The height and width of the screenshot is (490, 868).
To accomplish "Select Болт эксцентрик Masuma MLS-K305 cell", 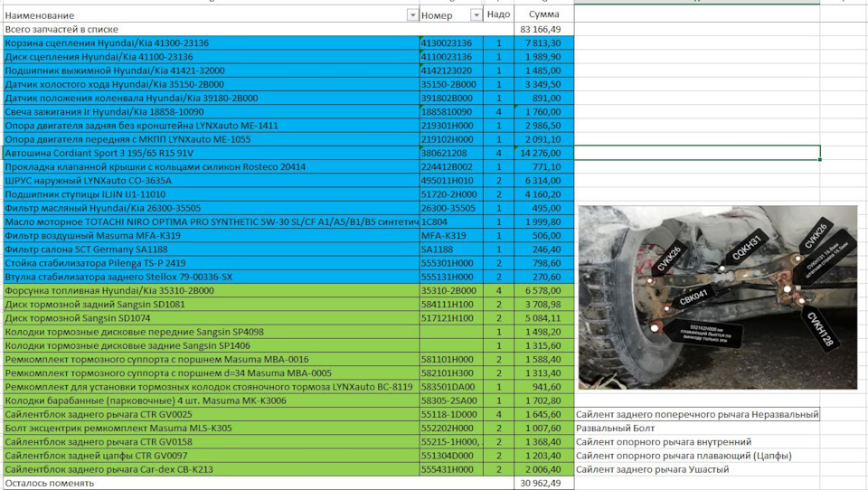I will coord(211,428).
